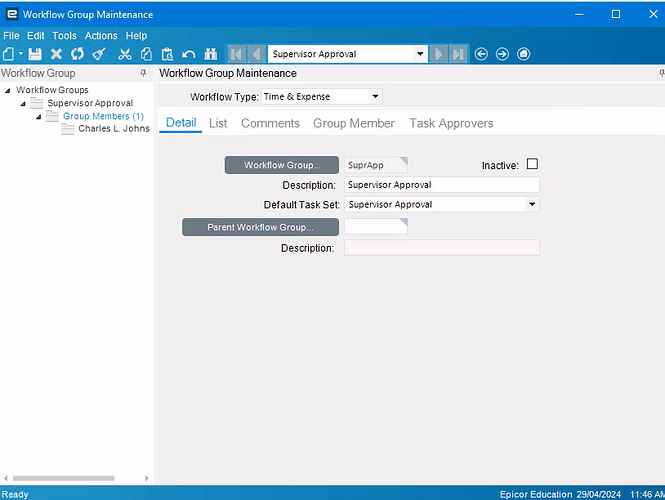Toggle the Inactive checkbox
665x500 pixels.
(x=532, y=164)
